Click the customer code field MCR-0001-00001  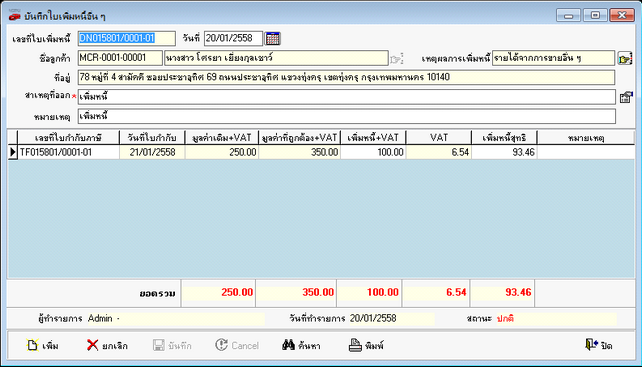[x=120, y=58]
